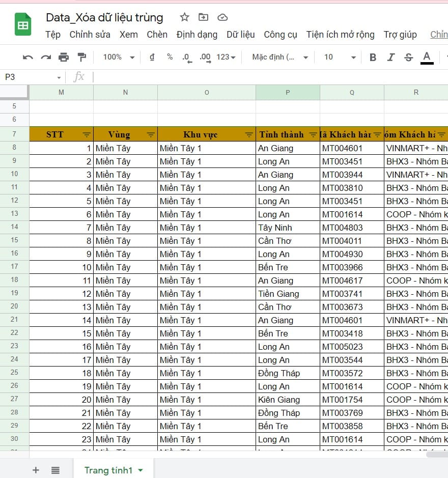Click the cloud document status icon
448x478 pixels.
tap(222, 17)
